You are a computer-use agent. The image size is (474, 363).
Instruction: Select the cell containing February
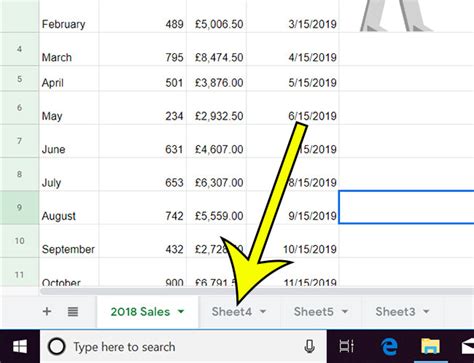(69, 16)
